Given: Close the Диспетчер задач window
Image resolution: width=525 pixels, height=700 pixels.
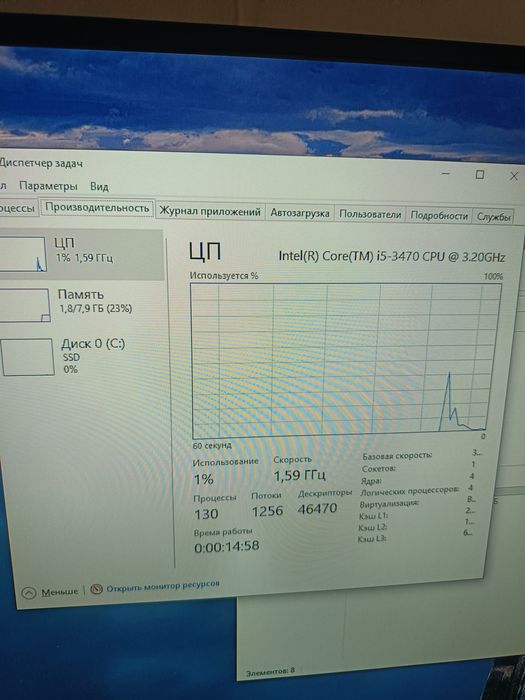Looking at the screenshot, I should (514, 176).
